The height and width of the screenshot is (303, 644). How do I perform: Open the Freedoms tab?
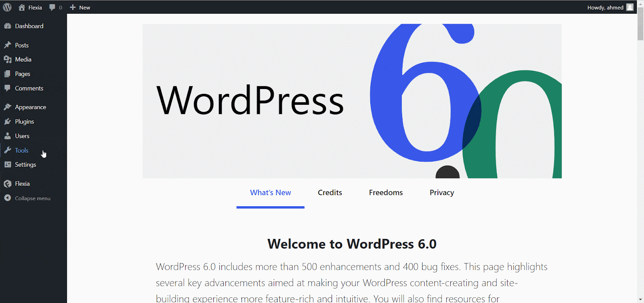[386, 193]
